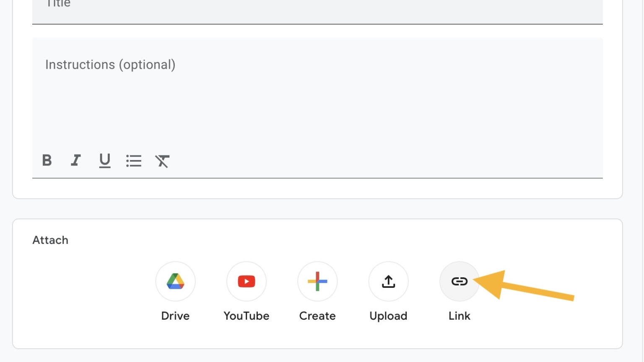644x362 pixels.
Task: Select the formatting toolbar area
Action: 105,160
